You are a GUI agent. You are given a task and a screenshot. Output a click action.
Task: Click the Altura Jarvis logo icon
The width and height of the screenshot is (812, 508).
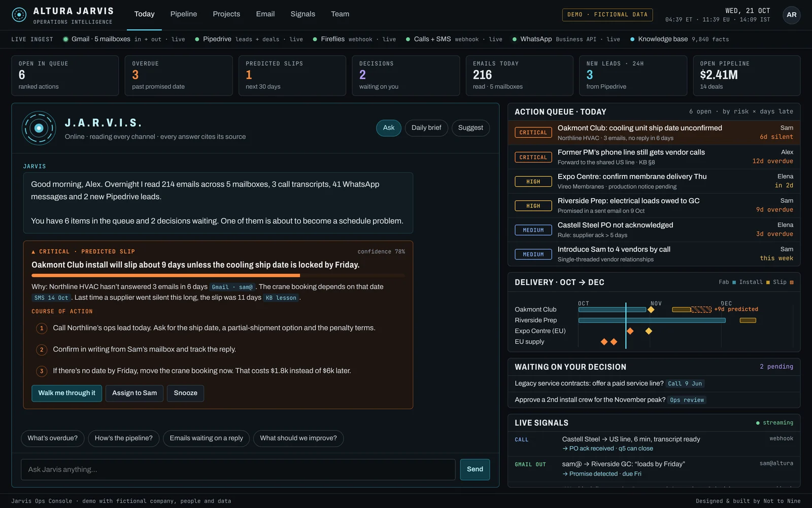[19, 15]
